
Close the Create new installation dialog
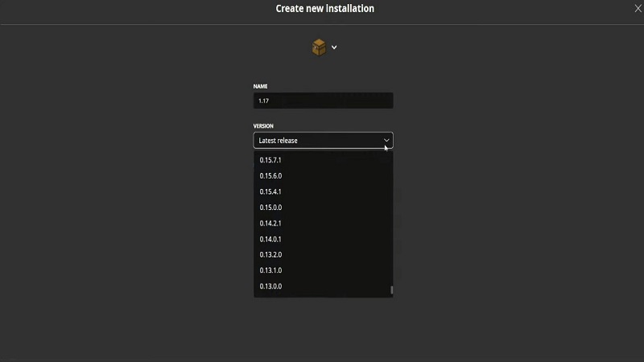pyautogui.click(x=638, y=8)
